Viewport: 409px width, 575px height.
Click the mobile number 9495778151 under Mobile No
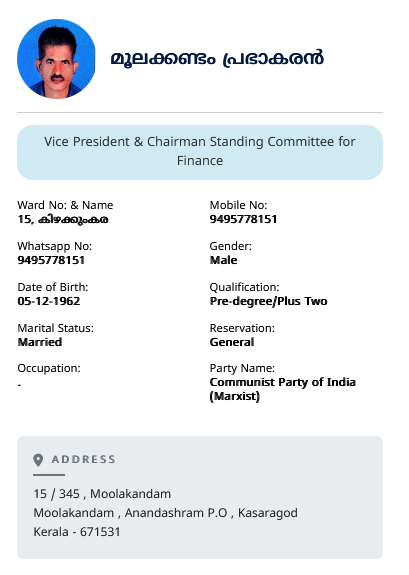(243, 219)
